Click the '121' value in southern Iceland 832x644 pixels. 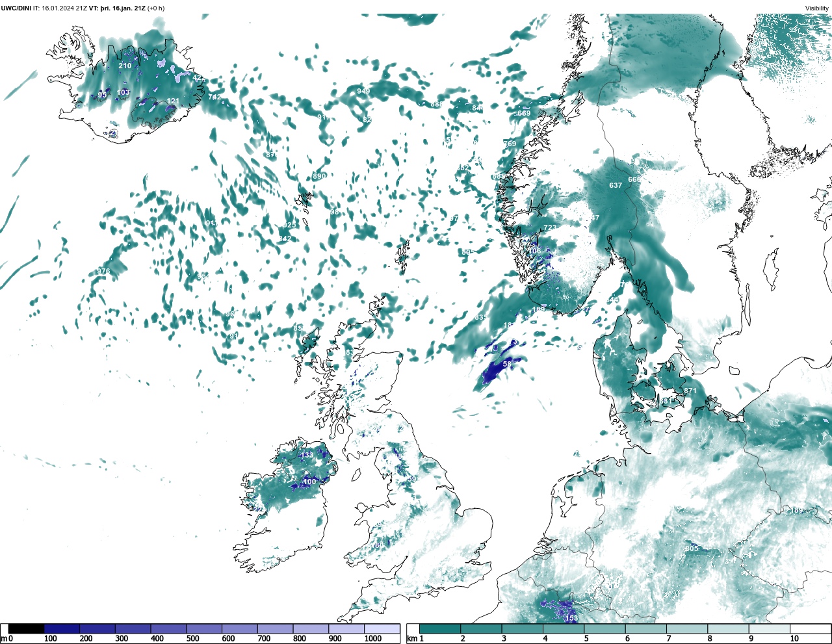(x=173, y=101)
